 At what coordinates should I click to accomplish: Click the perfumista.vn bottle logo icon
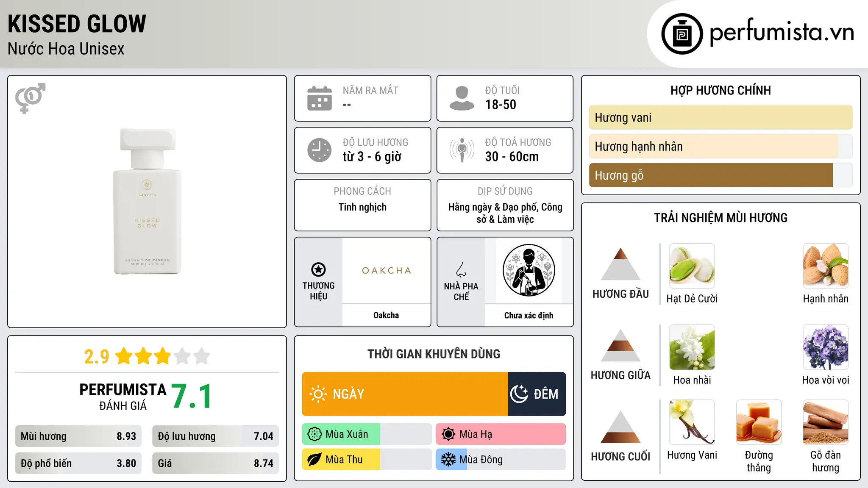point(682,34)
